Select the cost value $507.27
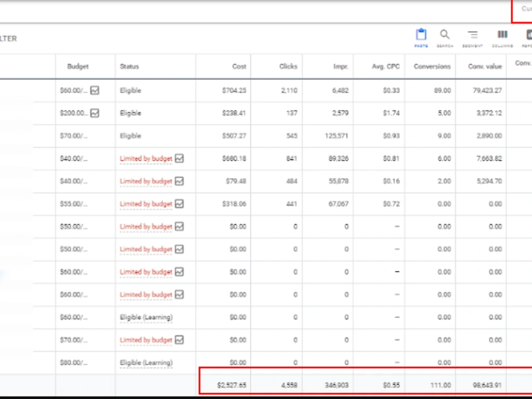The height and width of the screenshot is (399, 532). tap(234, 136)
